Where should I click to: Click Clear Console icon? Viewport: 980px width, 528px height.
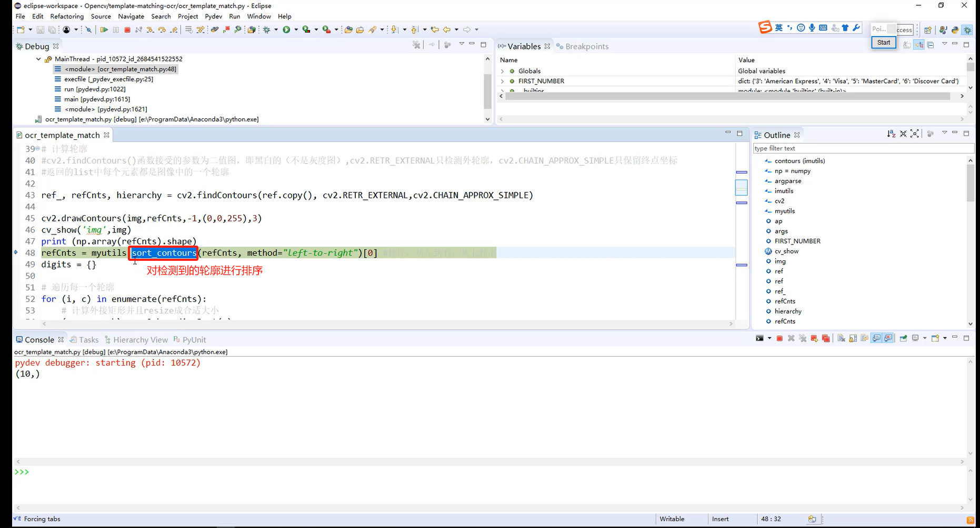(841, 338)
